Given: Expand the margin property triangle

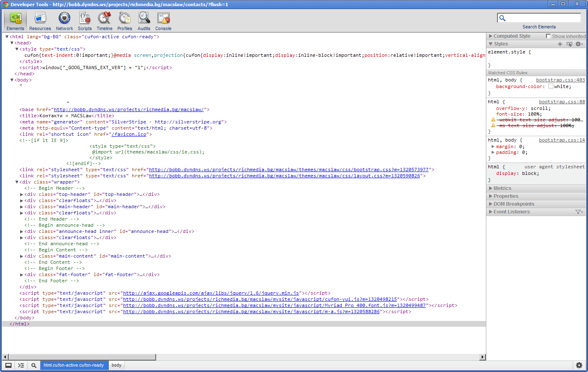Looking at the screenshot, I should 493,146.
